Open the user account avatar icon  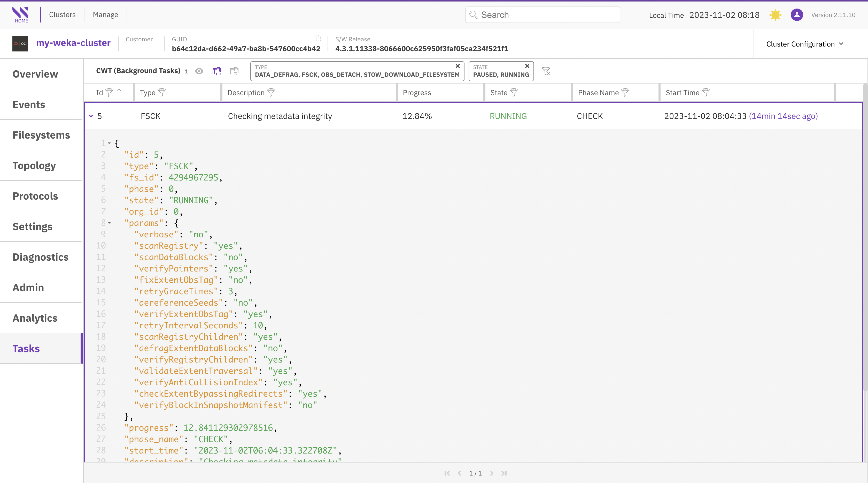coord(796,15)
